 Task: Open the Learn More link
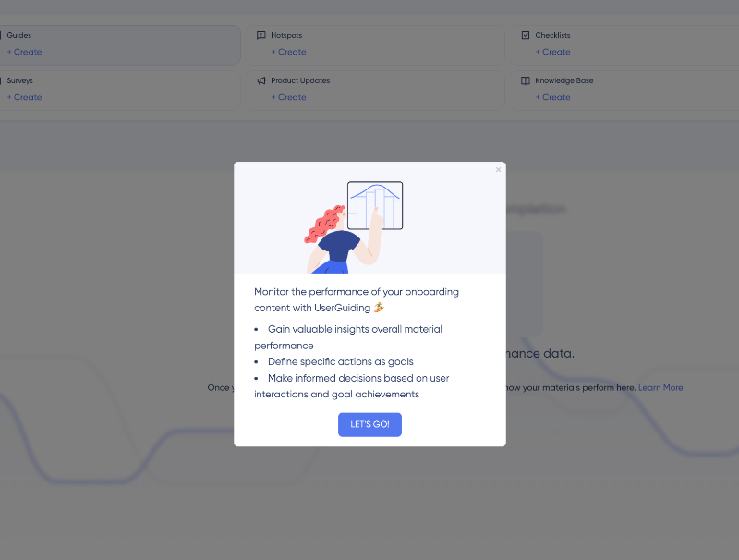click(660, 387)
